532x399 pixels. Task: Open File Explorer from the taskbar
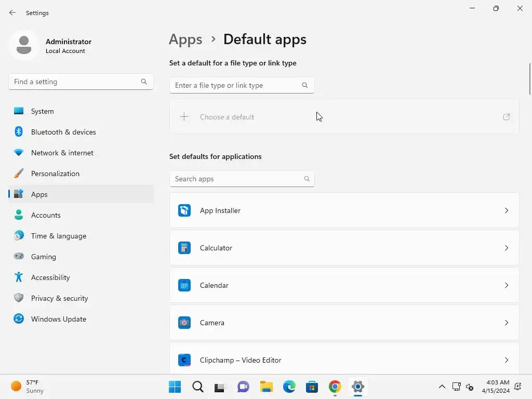[267, 387]
